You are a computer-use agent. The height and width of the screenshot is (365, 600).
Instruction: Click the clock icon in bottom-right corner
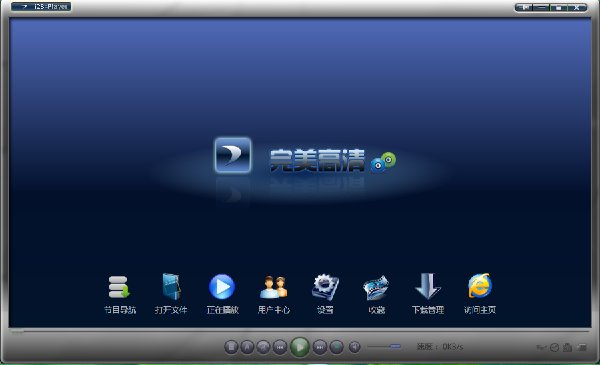[x=554, y=347]
